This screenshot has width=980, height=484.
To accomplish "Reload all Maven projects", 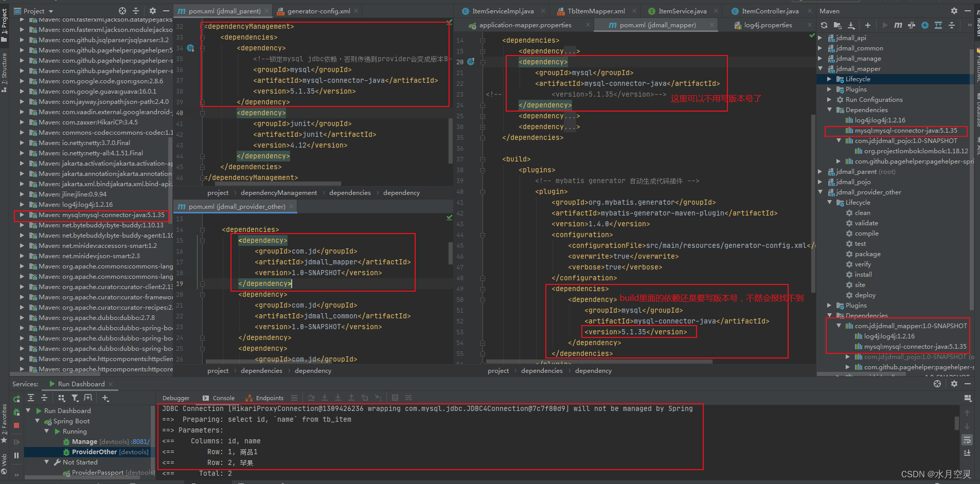I will pyautogui.click(x=824, y=25).
